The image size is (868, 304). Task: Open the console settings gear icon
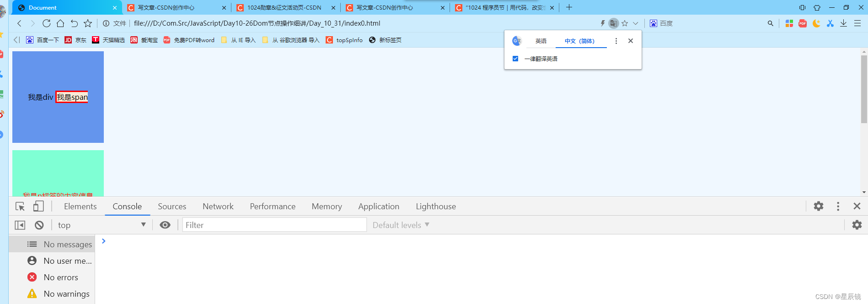[x=857, y=225]
